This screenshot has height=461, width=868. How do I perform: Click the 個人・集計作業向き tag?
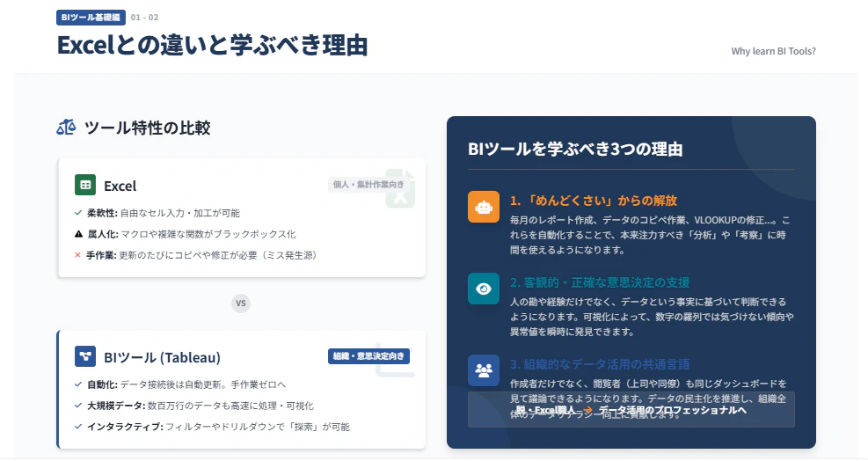click(x=368, y=185)
